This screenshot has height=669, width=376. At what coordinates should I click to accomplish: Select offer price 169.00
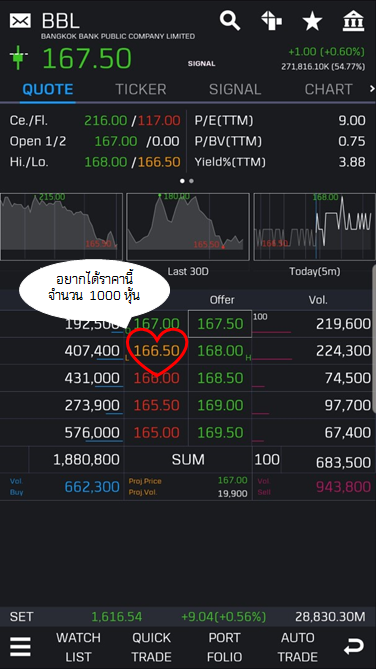click(x=220, y=405)
